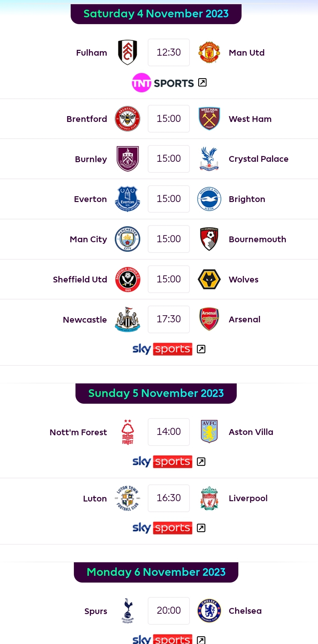The image size is (318, 644).
Task: Click the Everton club crest
Action: coord(128,199)
